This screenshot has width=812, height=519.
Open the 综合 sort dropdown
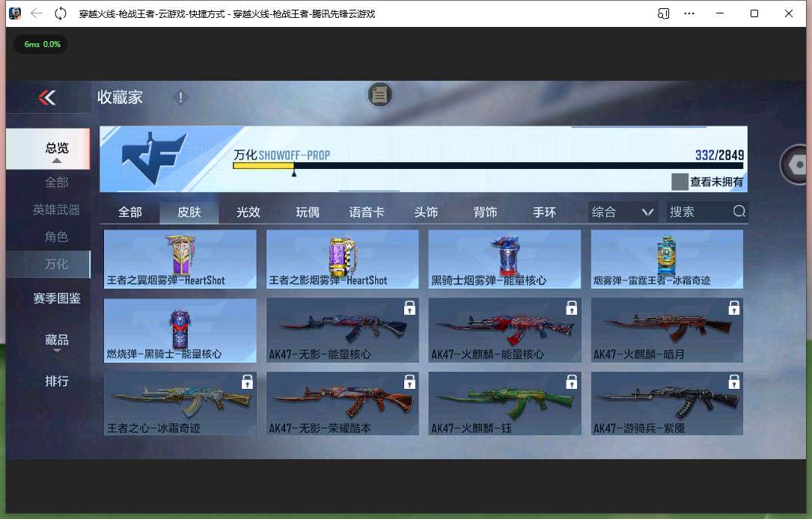pyautogui.click(x=623, y=212)
